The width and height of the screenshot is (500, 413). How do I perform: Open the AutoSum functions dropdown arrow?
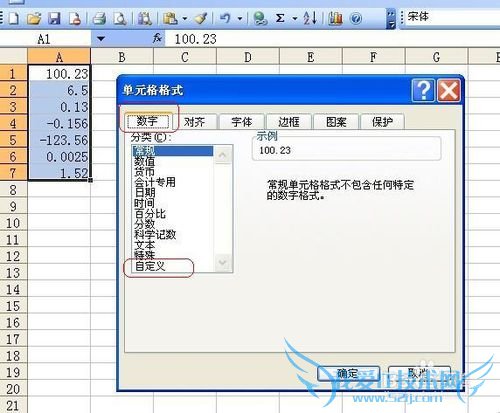click(295, 18)
